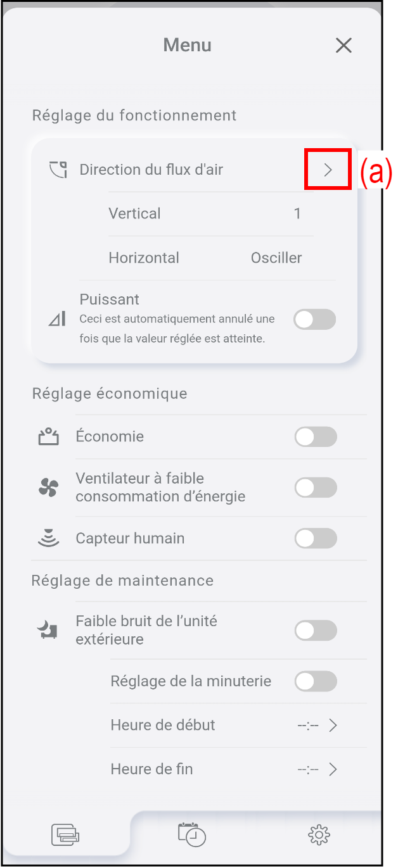This screenshot has height=868, width=398.
Task: Enable the Puissant toggle
Action: [x=314, y=320]
